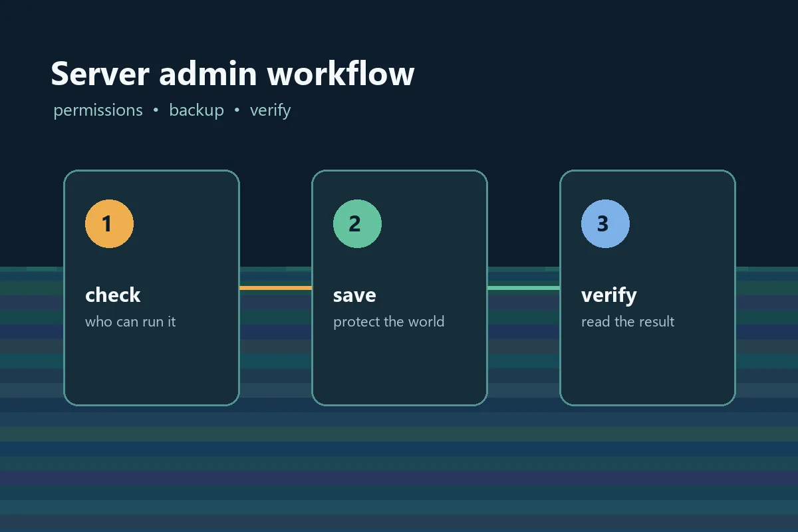Image resolution: width=798 pixels, height=532 pixels.
Task: Click the "who can run it" description
Action: [x=130, y=322]
